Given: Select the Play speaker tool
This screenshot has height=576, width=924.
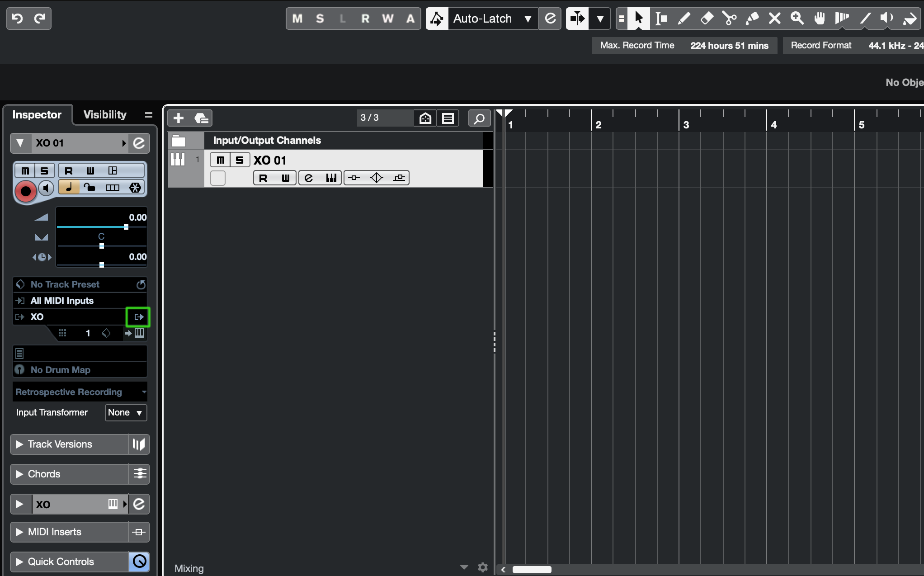Looking at the screenshot, I should click(x=887, y=19).
